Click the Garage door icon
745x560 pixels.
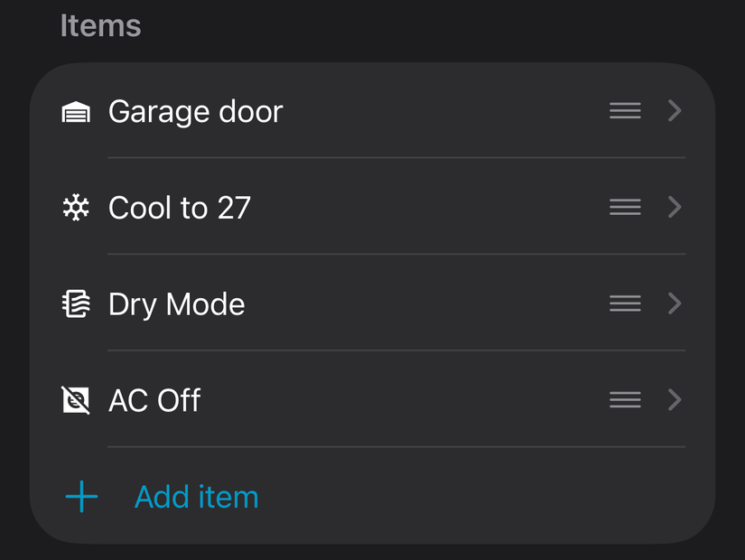coord(76,111)
